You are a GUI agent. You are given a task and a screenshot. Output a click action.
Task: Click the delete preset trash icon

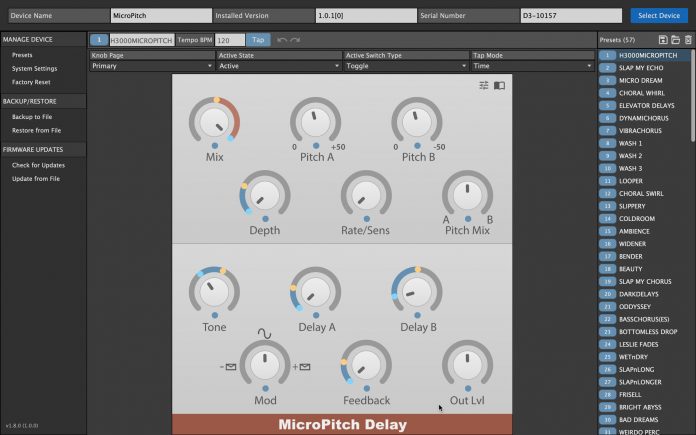click(687, 39)
